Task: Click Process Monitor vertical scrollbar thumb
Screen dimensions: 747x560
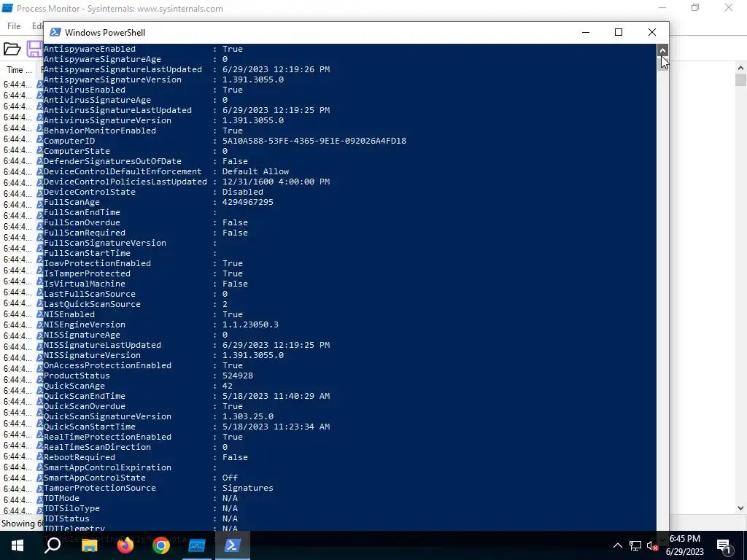Action: (x=740, y=80)
